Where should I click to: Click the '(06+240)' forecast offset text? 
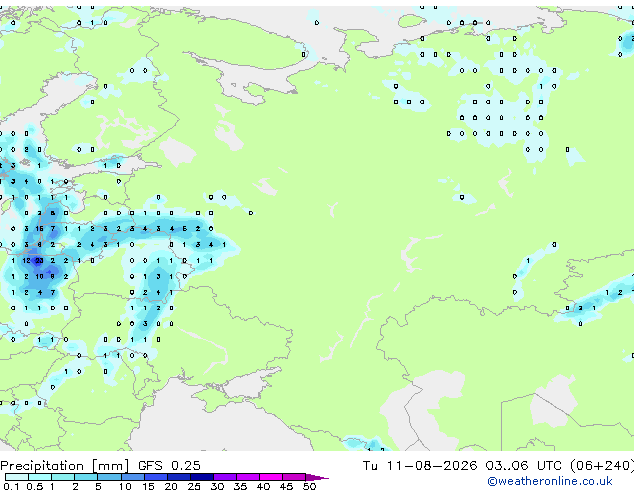602,466
